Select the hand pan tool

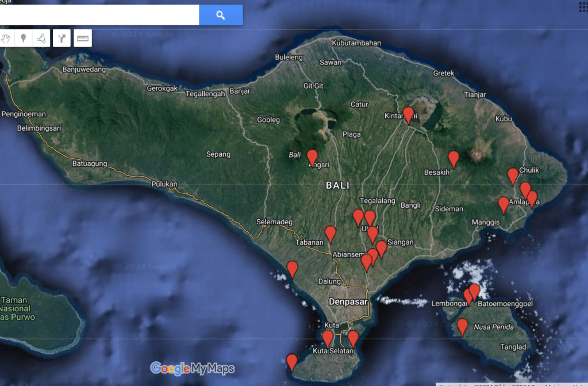pyautogui.click(x=6, y=39)
